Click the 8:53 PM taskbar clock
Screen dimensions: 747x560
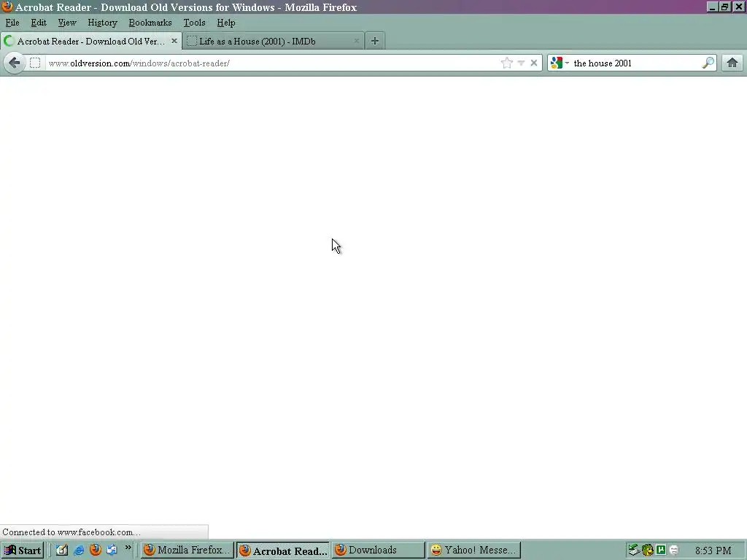[713, 551]
